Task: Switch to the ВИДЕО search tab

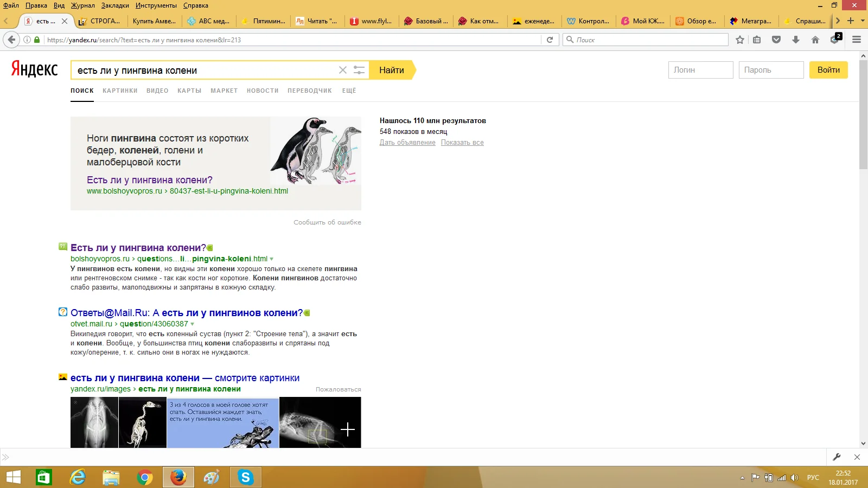Action: click(x=157, y=91)
